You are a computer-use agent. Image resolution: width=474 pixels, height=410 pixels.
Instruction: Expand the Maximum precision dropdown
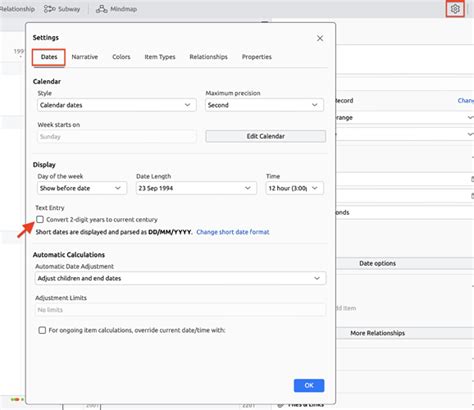pos(264,105)
